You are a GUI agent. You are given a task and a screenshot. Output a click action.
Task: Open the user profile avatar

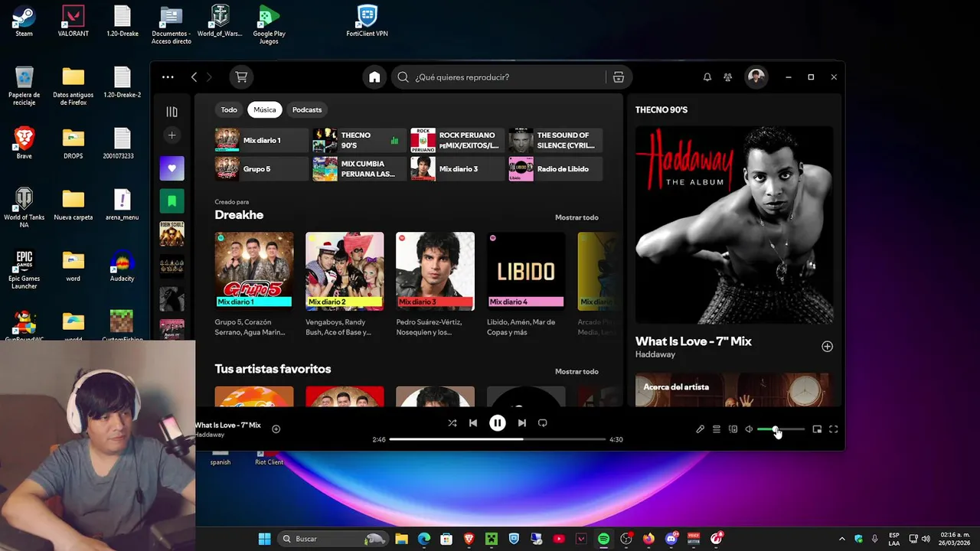click(x=756, y=77)
